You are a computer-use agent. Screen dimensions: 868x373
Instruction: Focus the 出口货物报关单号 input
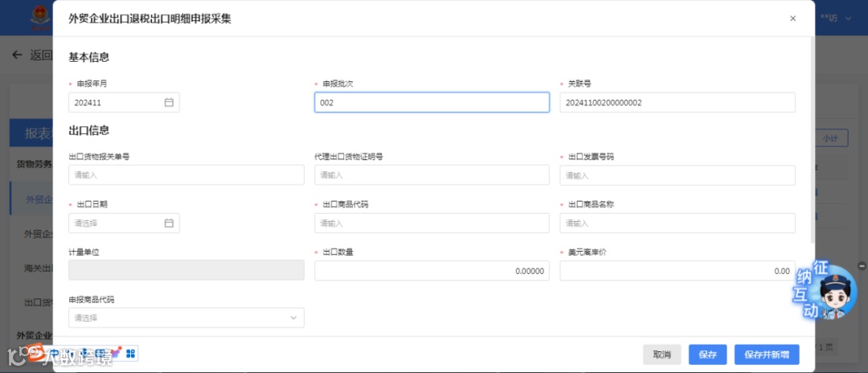[186, 175]
